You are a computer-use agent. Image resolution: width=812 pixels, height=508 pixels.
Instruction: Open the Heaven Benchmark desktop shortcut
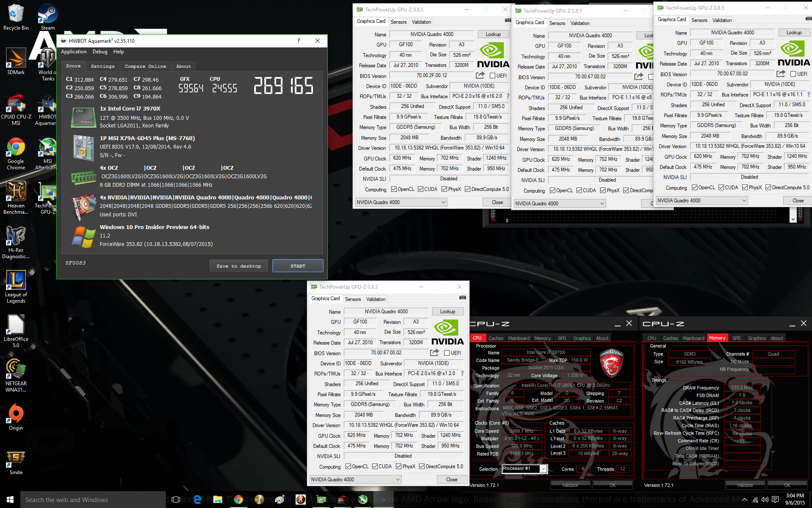coord(16,198)
